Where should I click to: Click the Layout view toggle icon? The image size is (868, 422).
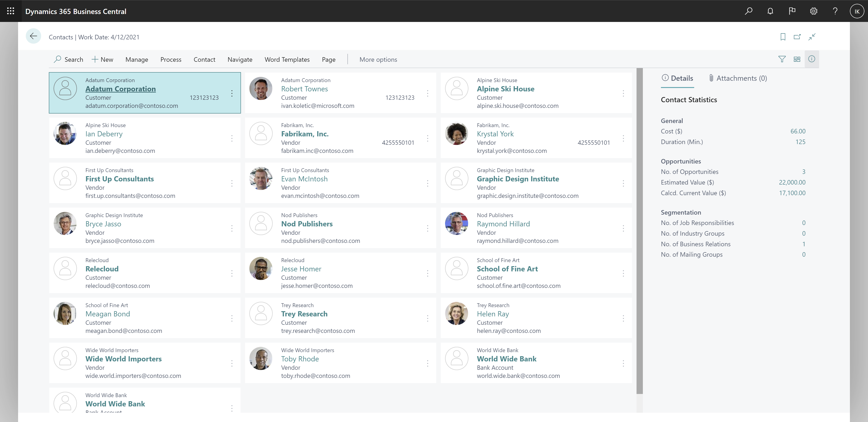[x=797, y=59]
